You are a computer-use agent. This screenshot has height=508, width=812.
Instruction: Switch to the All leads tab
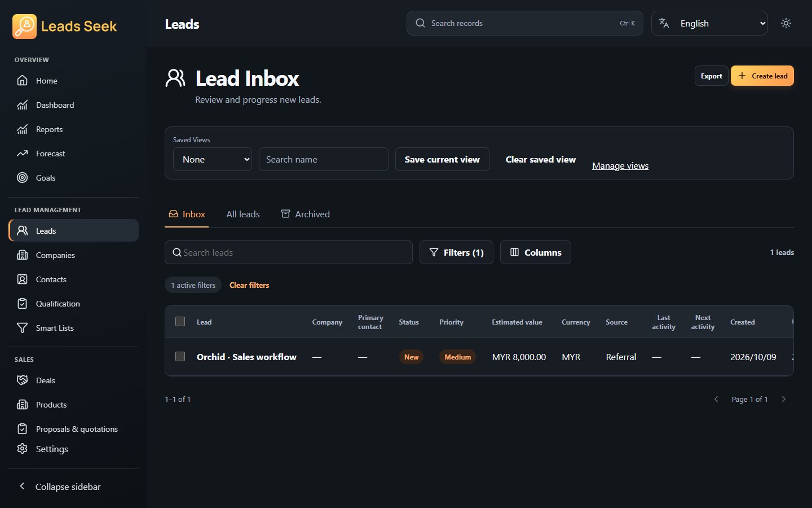pyautogui.click(x=243, y=214)
